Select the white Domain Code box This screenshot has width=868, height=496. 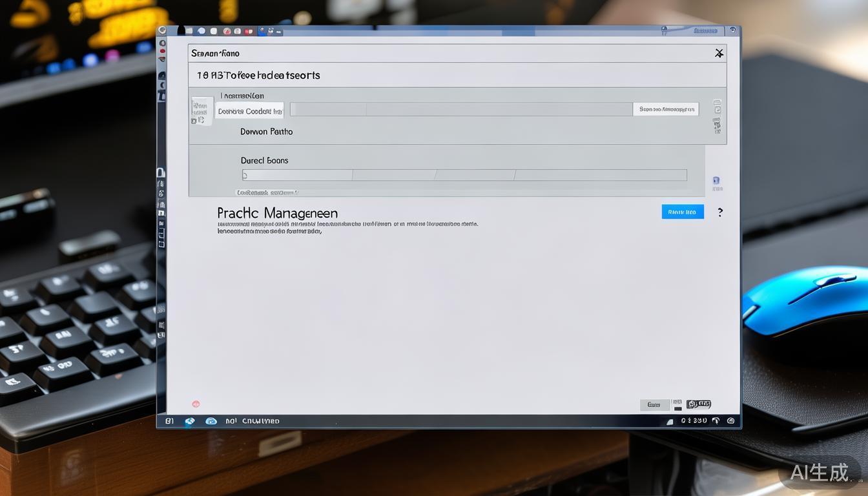[x=249, y=111]
